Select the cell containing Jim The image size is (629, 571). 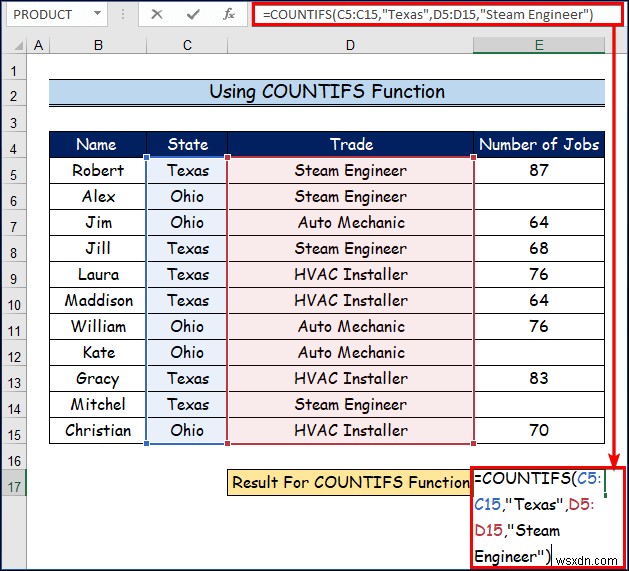[x=97, y=222]
